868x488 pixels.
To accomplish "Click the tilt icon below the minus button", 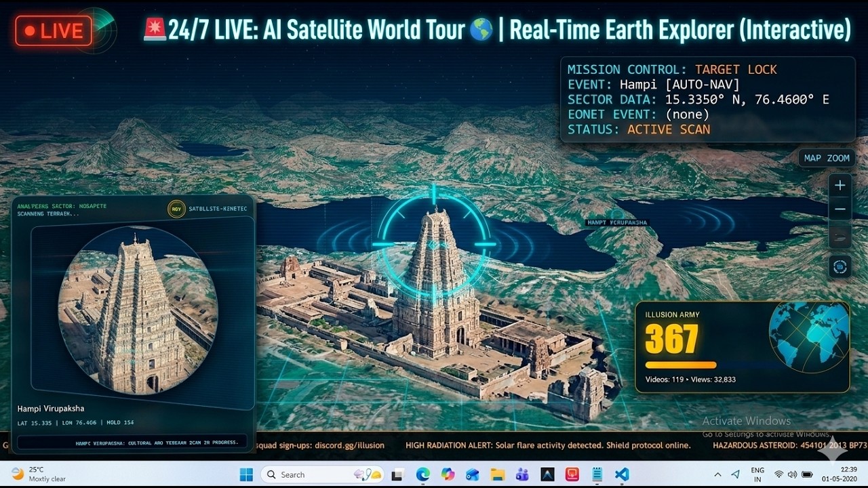I will [840, 237].
